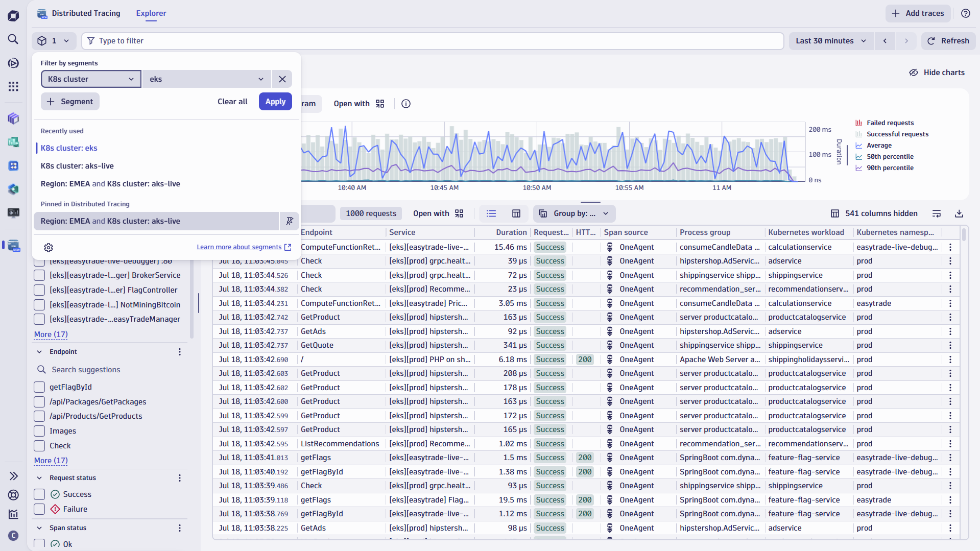Open the apps grid launcher in the sidebar
The width and height of the screenshot is (980, 551).
point(13,86)
